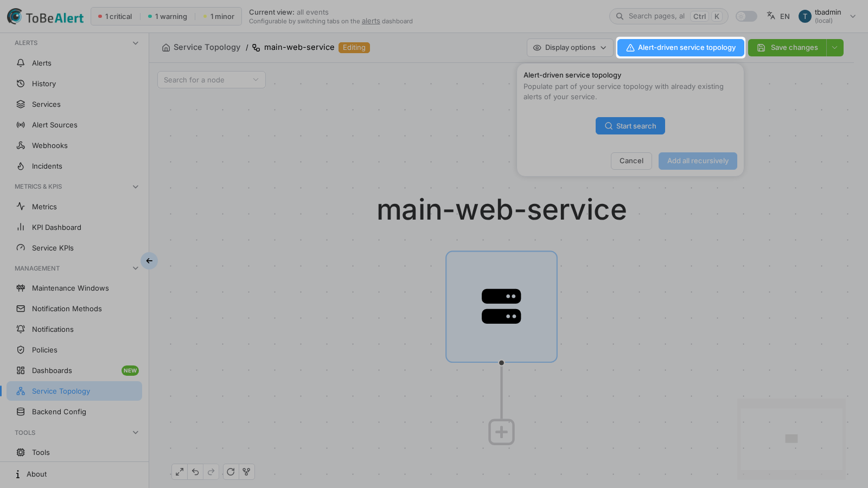868x488 pixels.
Task: Collapse the ALERTS sidebar section
Action: pos(136,43)
